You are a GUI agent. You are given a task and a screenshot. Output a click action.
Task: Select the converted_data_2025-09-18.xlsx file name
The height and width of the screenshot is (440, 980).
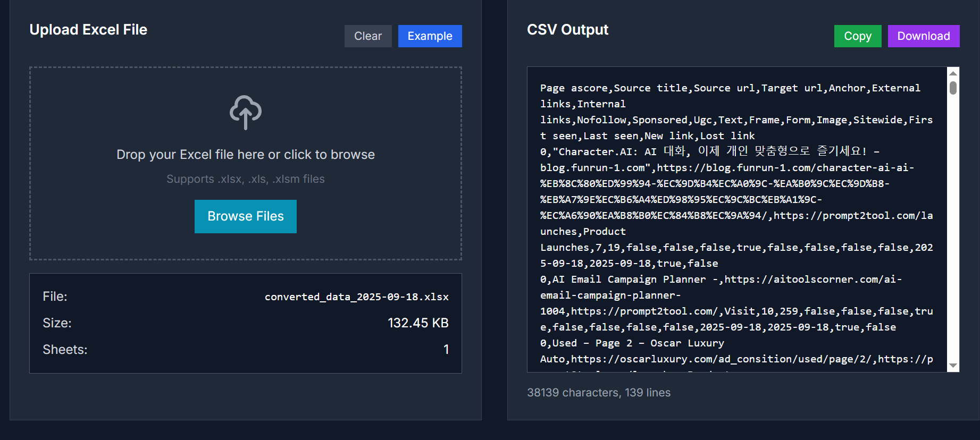356,297
